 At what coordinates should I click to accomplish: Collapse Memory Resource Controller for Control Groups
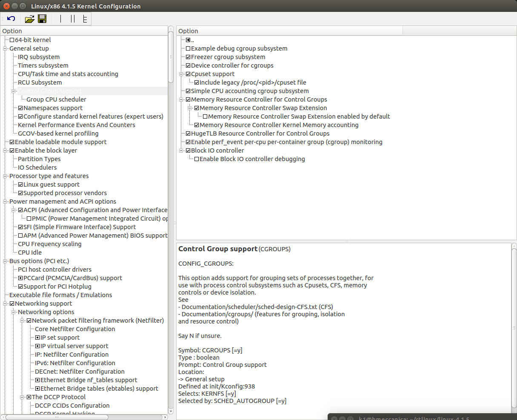tap(182, 99)
